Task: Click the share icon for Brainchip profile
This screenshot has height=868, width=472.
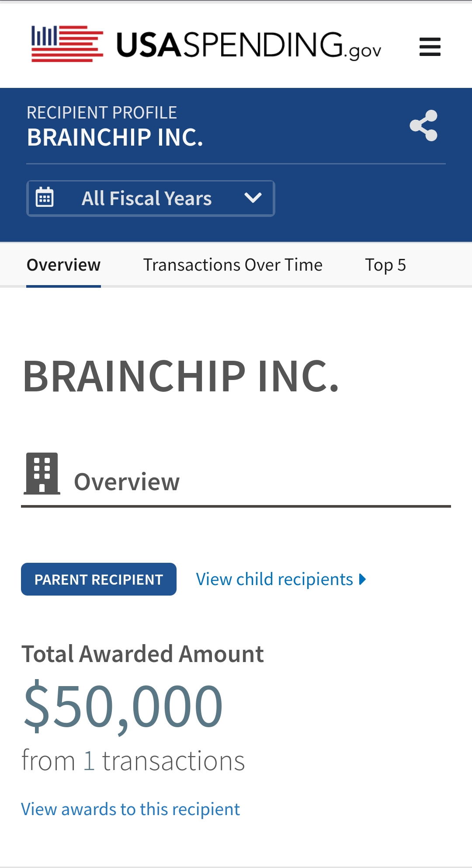Action: [x=423, y=125]
